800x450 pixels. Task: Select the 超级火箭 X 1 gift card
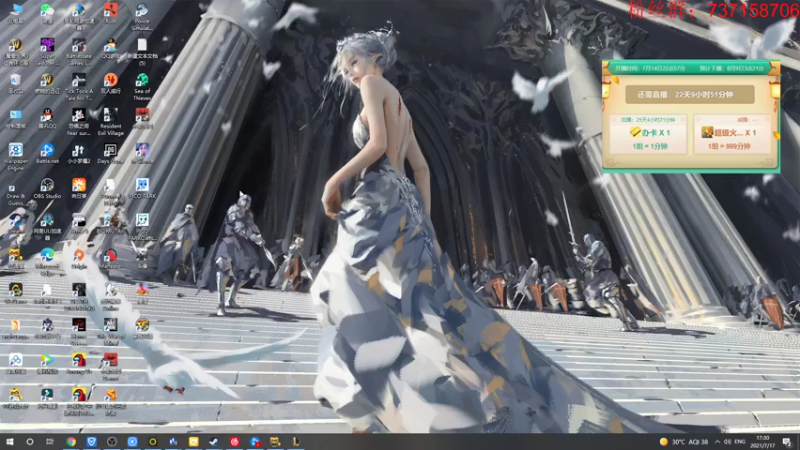731,134
